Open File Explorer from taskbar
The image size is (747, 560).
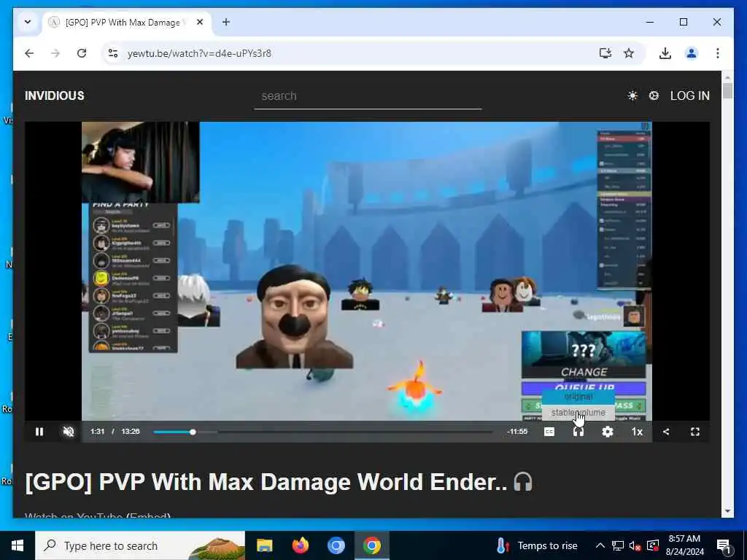(x=264, y=545)
